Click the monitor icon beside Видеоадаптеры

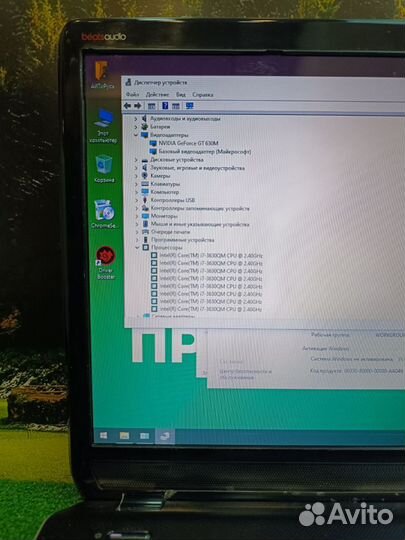pyautogui.click(x=144, y=135)
